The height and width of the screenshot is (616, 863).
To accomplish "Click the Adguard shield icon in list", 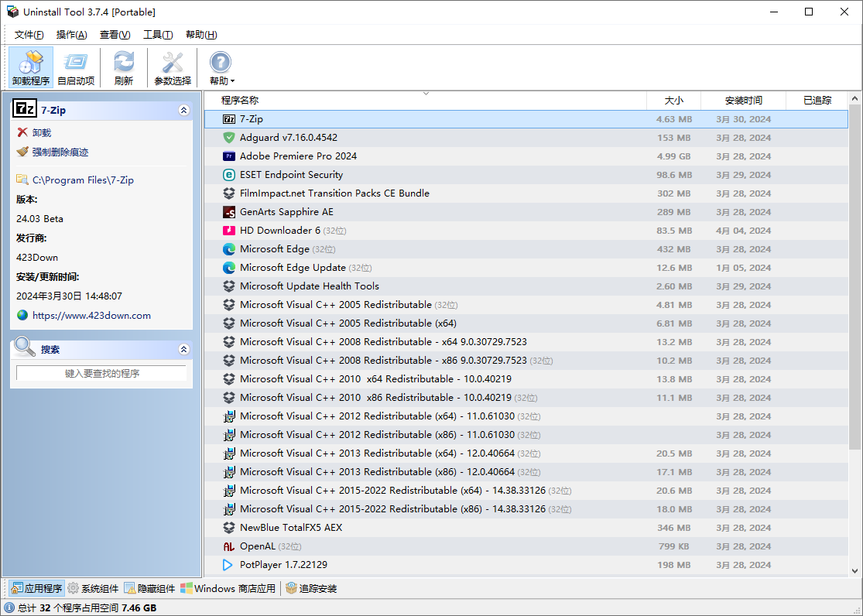I will click(228, 138).
